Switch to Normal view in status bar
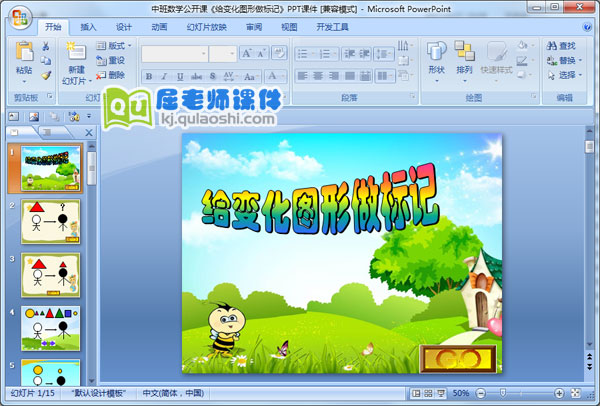Image resolution: width=600 pixels, height=406 pixels. [x=416, y=393]
